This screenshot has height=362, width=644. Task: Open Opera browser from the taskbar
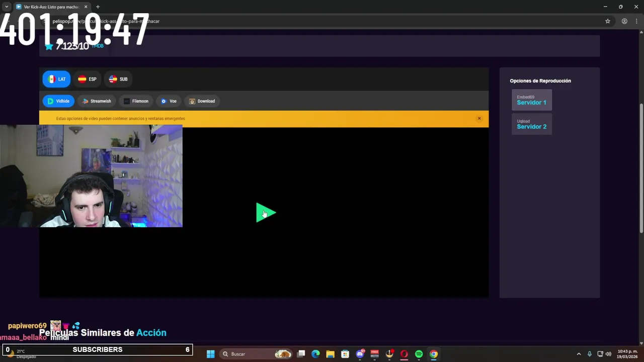(404, 354)
